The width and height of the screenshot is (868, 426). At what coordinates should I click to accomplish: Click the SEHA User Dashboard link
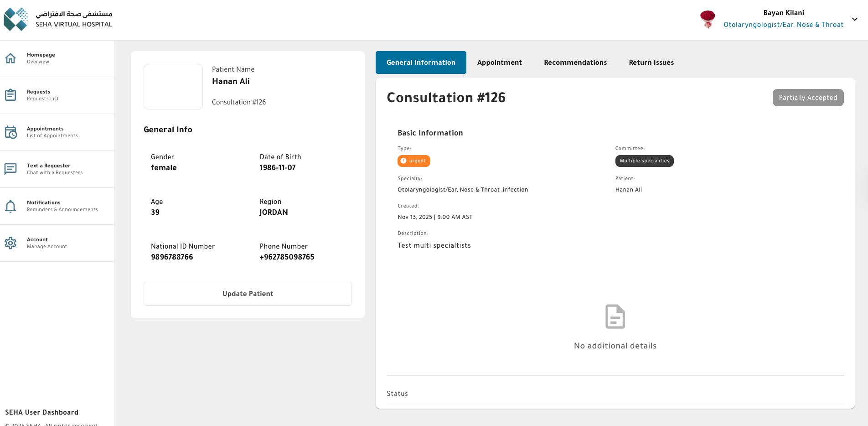tap(41, 412)
